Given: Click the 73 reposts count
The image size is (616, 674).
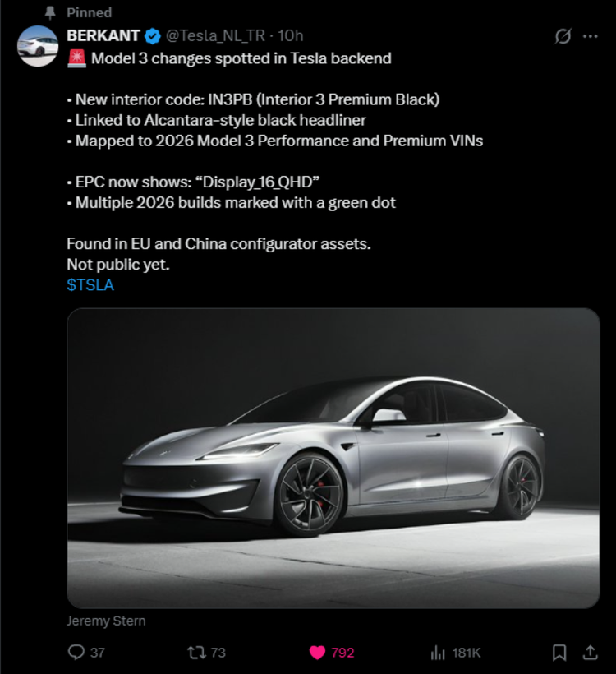Looking at the screenshot, I should coord(218,652).
